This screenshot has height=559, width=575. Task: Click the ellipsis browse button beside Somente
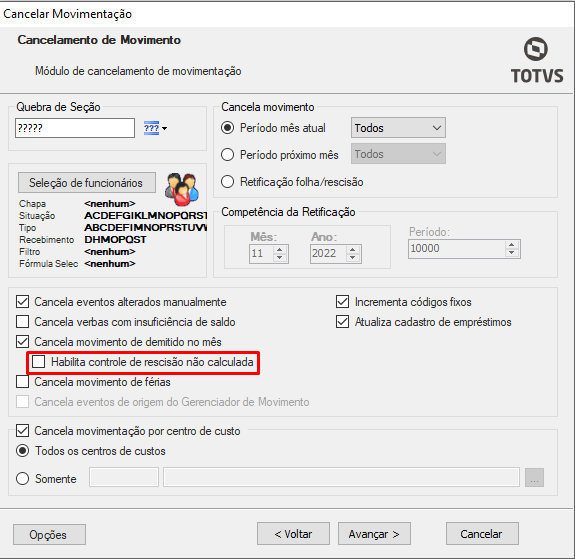click(x=534, y=478)
